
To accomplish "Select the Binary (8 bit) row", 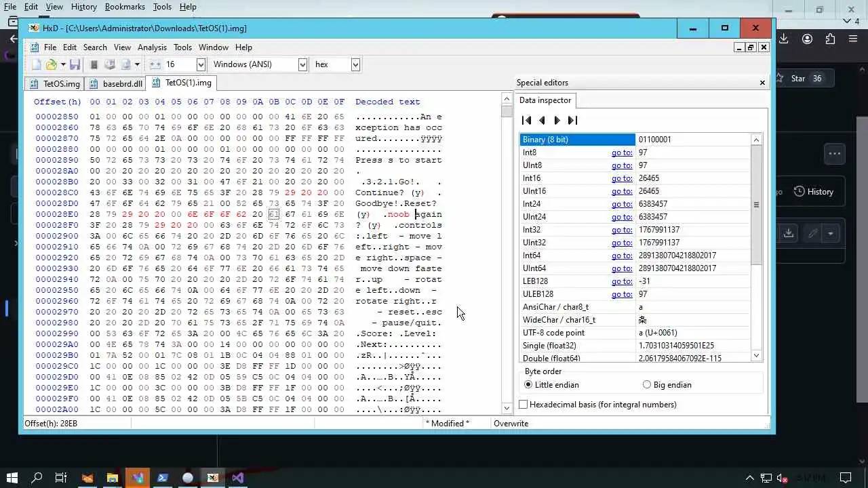I will click(x=635, y=140).
